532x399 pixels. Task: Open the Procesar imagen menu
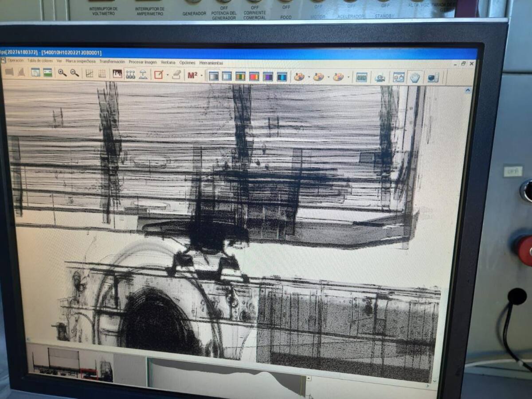pos(142,62)
